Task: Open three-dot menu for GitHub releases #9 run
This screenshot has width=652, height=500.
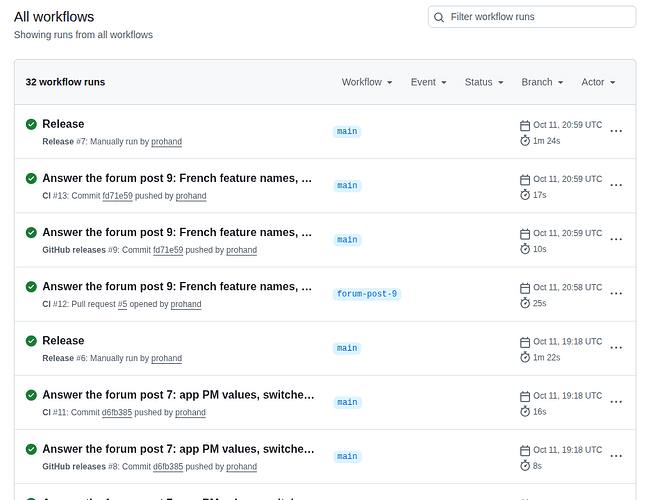Action: [616, 239]
